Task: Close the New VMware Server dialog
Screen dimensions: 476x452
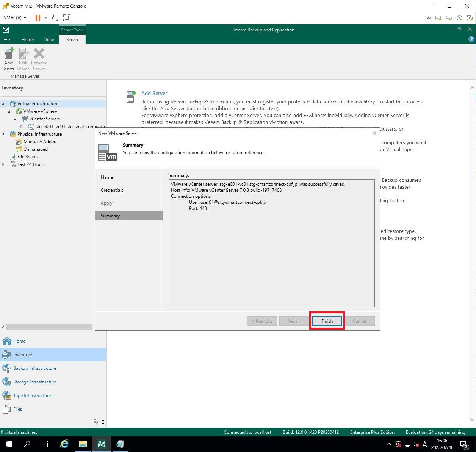Action: (x=374, y=133)
